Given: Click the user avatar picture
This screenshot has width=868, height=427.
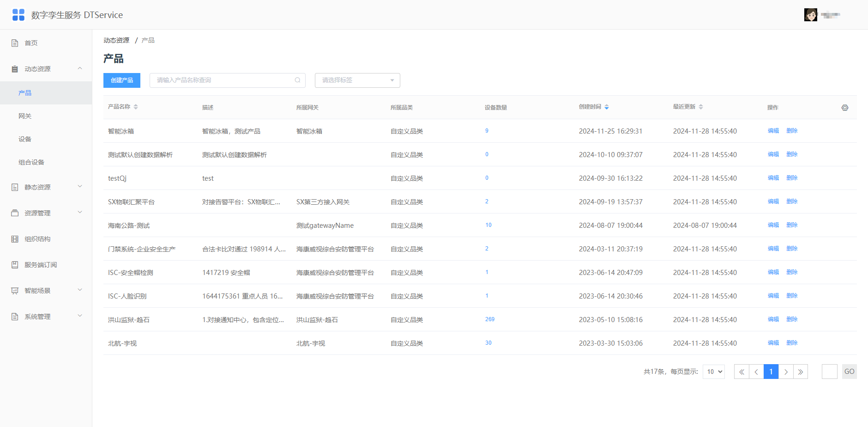Looking at the screenshot, I should (x=811, y=15).
